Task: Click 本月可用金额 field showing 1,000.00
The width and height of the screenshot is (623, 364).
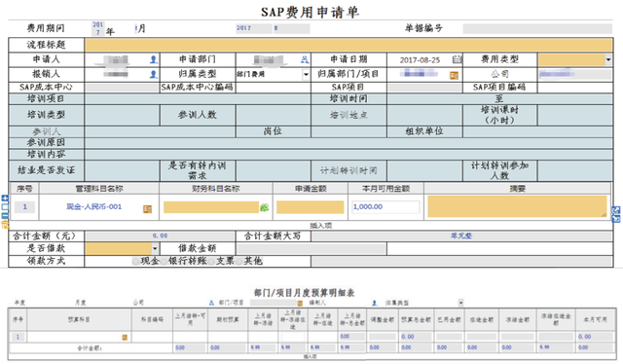Action: tap(385, 207)
